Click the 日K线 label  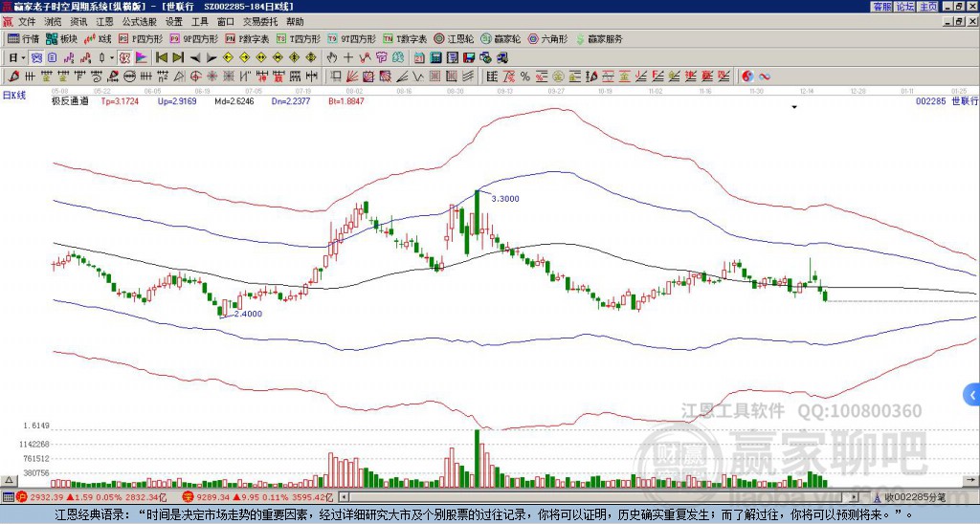(x=14, y=96)
